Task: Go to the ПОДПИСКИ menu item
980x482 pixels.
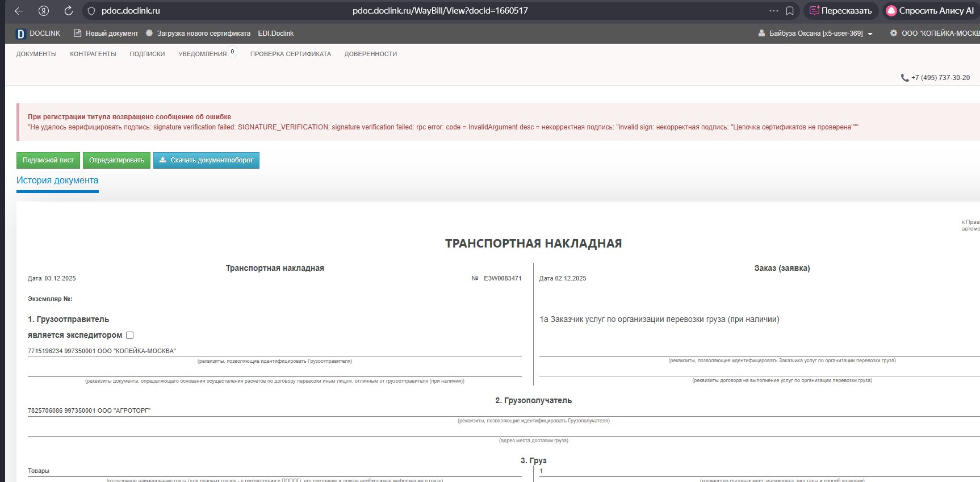Action: [x=147, y=54]
